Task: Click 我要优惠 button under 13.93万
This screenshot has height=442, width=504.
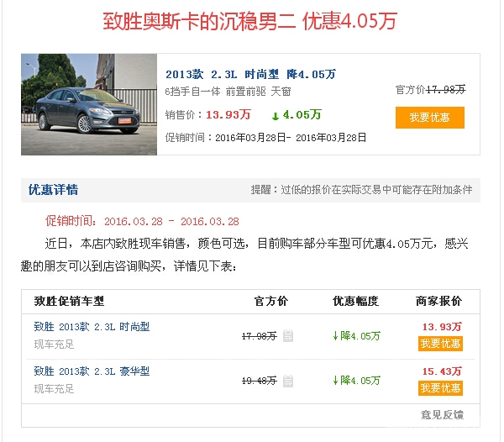Action: (x=440, y=344)
